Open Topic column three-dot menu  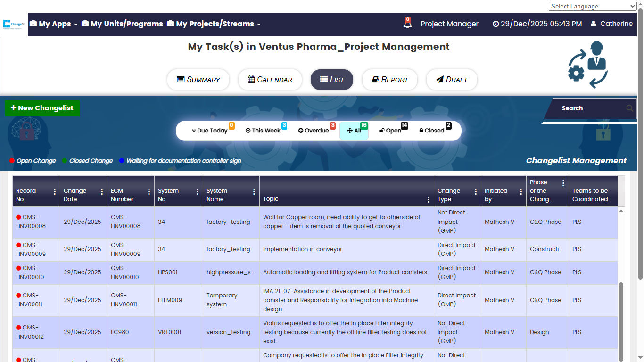(428, 199)
